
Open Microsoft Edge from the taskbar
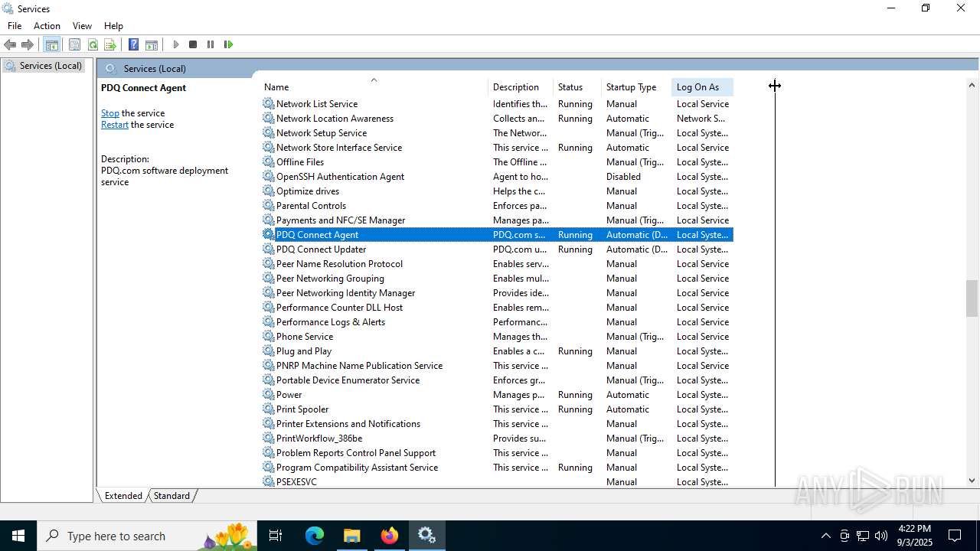click(x=315, y=536)
